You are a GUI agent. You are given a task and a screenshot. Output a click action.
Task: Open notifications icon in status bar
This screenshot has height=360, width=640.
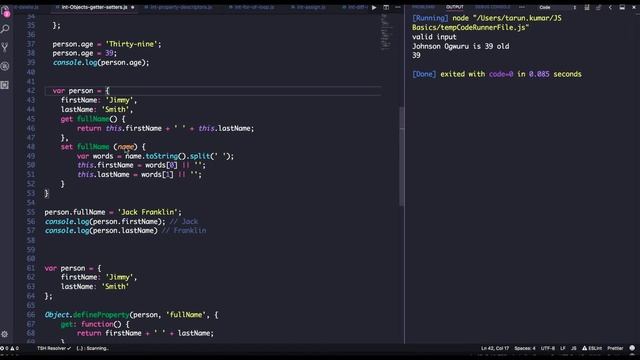tap(632, 348)
